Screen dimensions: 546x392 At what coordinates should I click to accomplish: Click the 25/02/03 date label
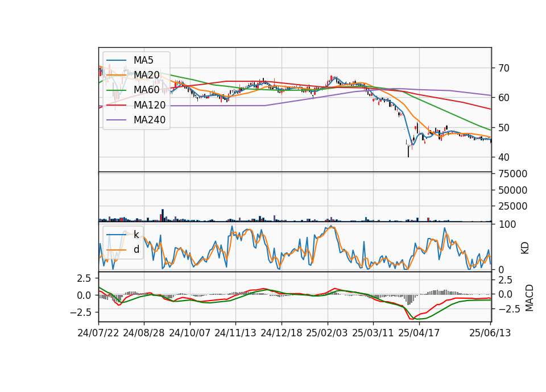click(327, 333)
